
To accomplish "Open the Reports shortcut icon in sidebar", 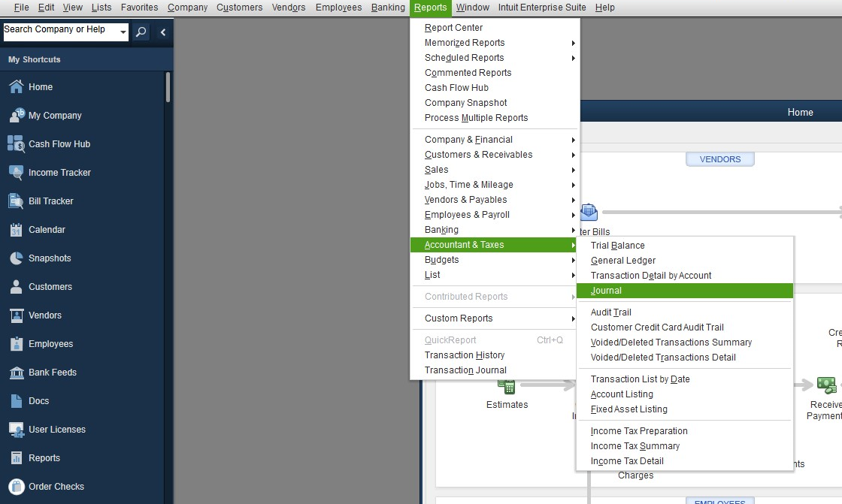I will click(17, 458).
